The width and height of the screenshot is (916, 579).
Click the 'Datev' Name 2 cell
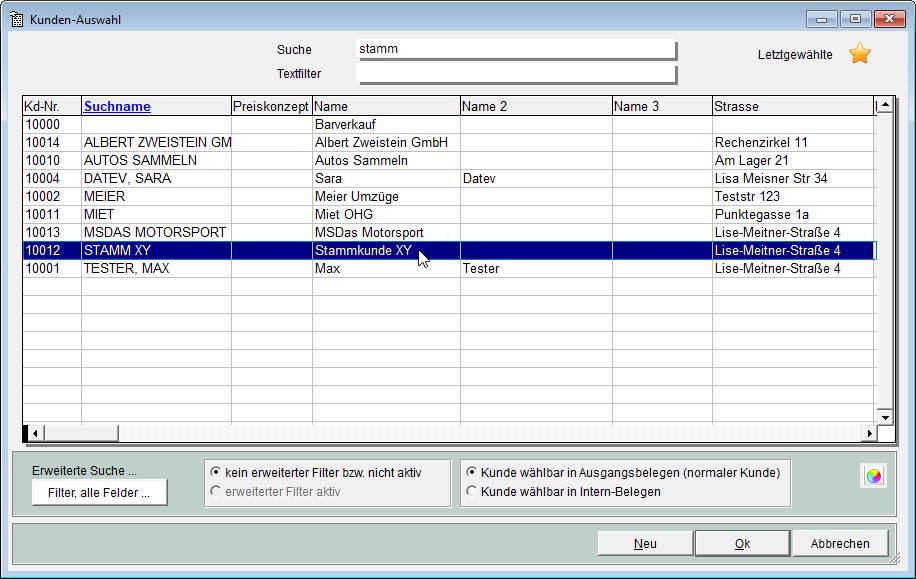tap(536, 179)
